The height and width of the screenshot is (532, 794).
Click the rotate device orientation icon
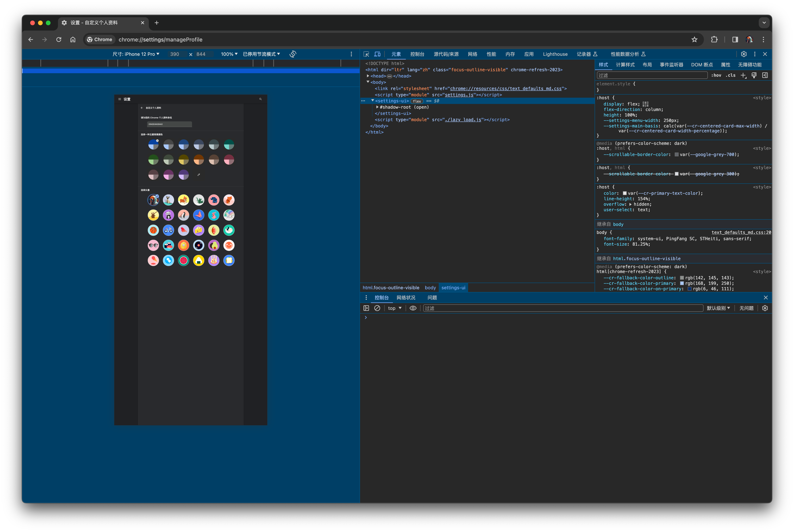tap(293, 54)
